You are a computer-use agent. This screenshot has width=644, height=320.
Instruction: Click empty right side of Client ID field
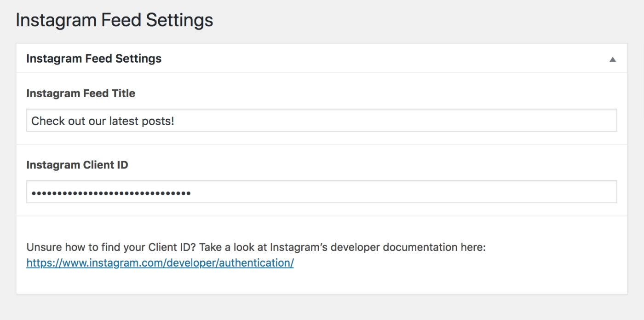coord(460,192)
